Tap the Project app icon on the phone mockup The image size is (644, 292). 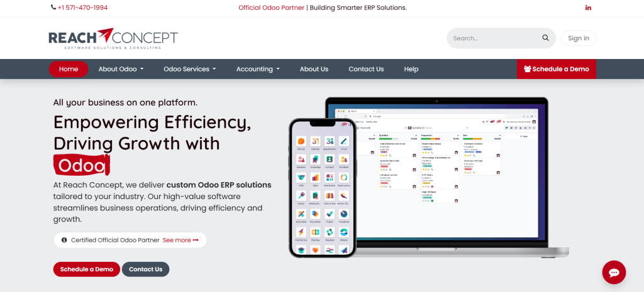point(330,214)
